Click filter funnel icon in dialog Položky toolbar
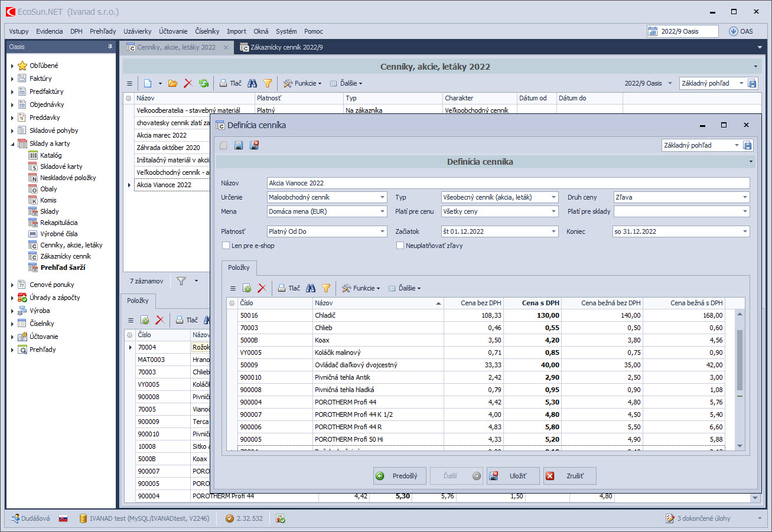 coord(326,288)
